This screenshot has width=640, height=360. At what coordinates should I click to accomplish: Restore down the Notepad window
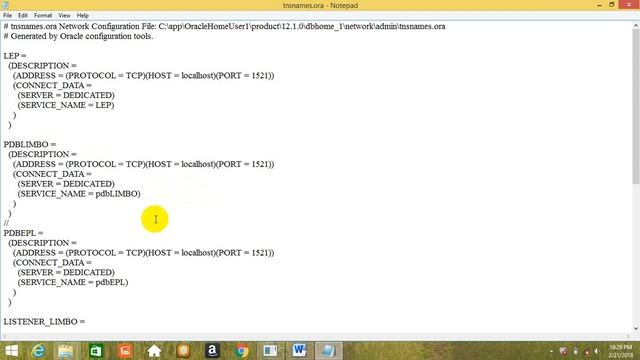coord(611,5)
